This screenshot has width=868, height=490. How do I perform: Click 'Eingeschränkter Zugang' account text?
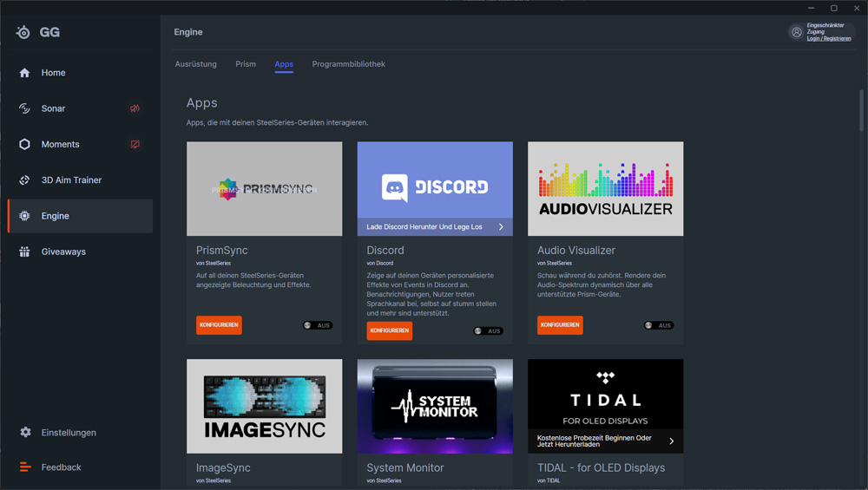point(825,29)
